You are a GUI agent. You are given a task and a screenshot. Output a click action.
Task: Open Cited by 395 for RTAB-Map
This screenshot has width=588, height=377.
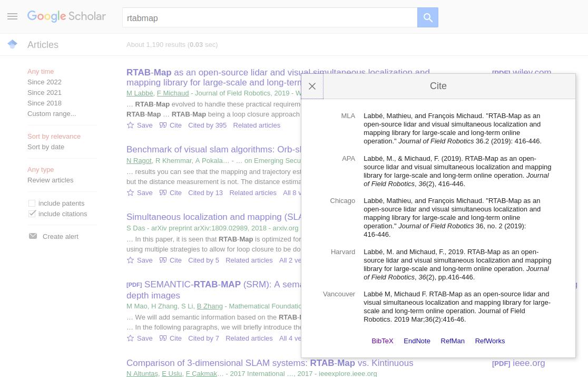tap(207, 125)
